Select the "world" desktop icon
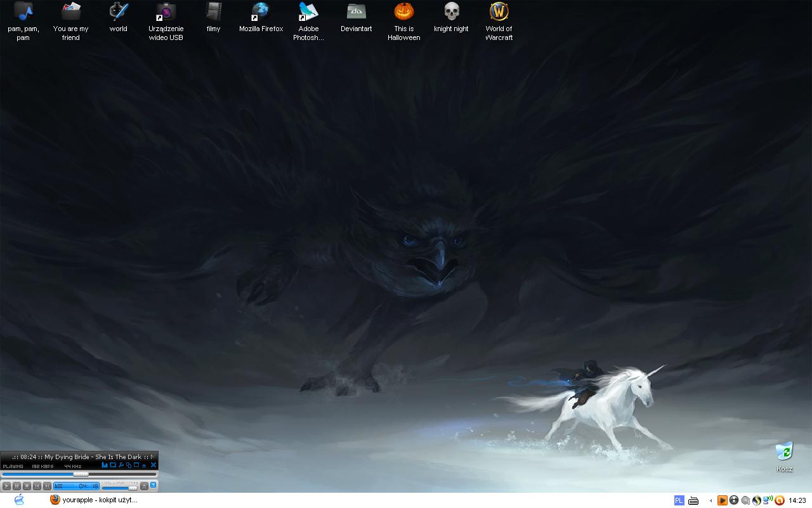This screenshot has width=812, height=508. tap(119, 17)
